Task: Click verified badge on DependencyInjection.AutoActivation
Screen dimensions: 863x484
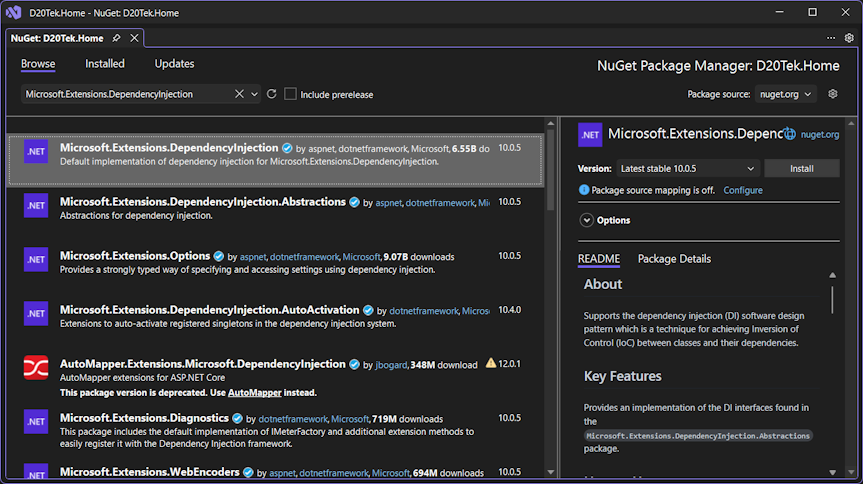Action: [368, 311]
